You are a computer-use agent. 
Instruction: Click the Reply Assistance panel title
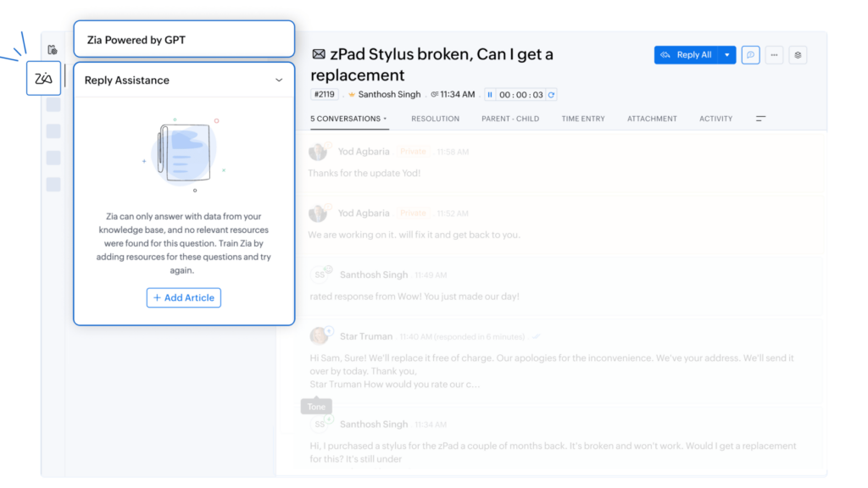coord(127,80)
